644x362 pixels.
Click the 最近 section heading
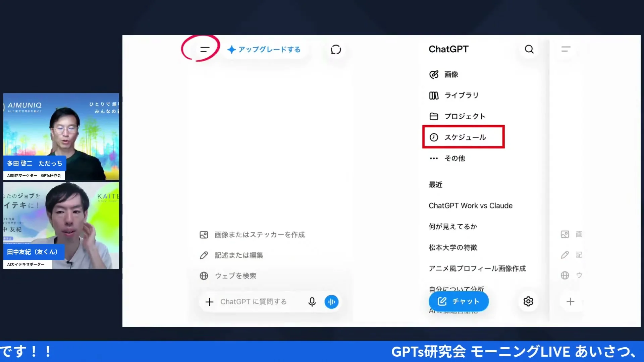(x=435, y=185)
